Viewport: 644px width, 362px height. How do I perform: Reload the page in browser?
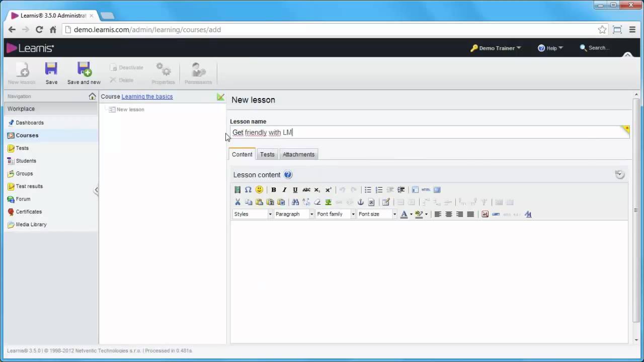(x=39, y=30)
